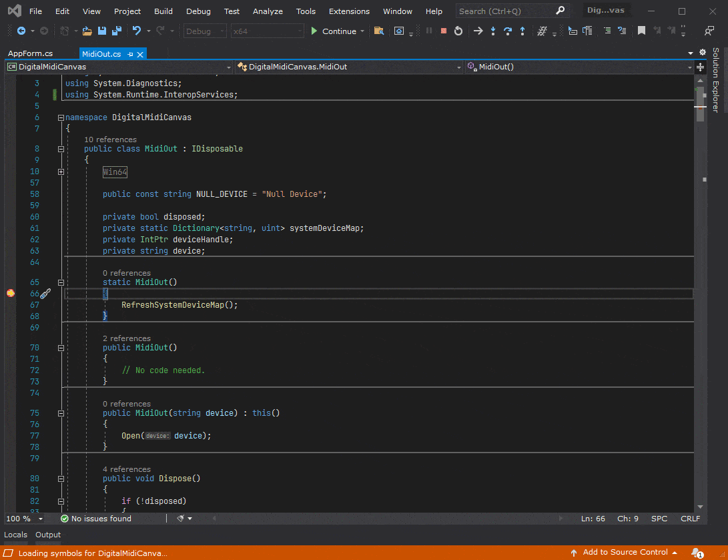Toggle the breakpoint on line 66

11,294
